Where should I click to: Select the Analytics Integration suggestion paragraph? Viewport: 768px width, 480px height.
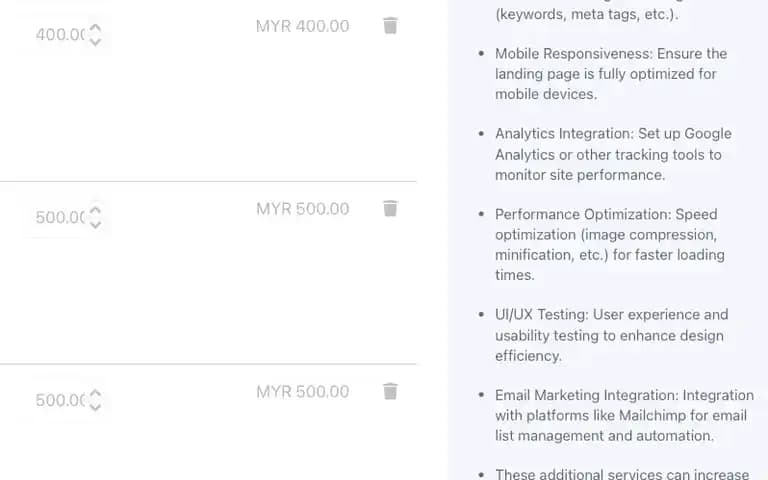click(x=613, y=154)
